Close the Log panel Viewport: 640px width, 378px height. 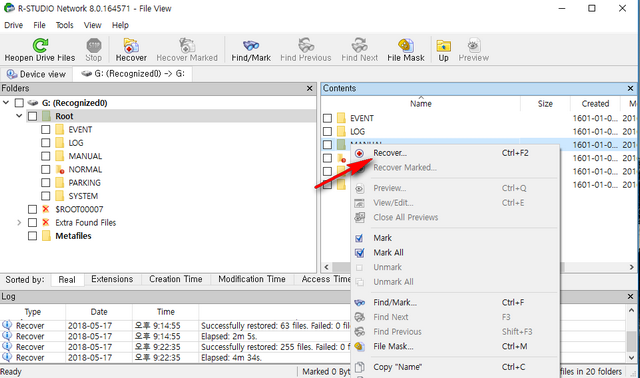630,297
